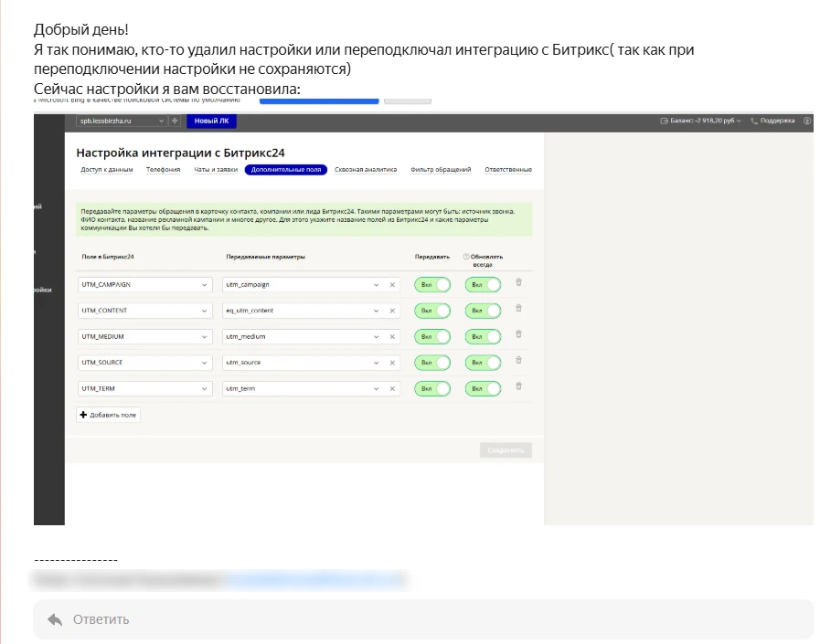
Task: Click the Передаваемые параметры column header
Action: pyautogui.click(x=266, y=257)
